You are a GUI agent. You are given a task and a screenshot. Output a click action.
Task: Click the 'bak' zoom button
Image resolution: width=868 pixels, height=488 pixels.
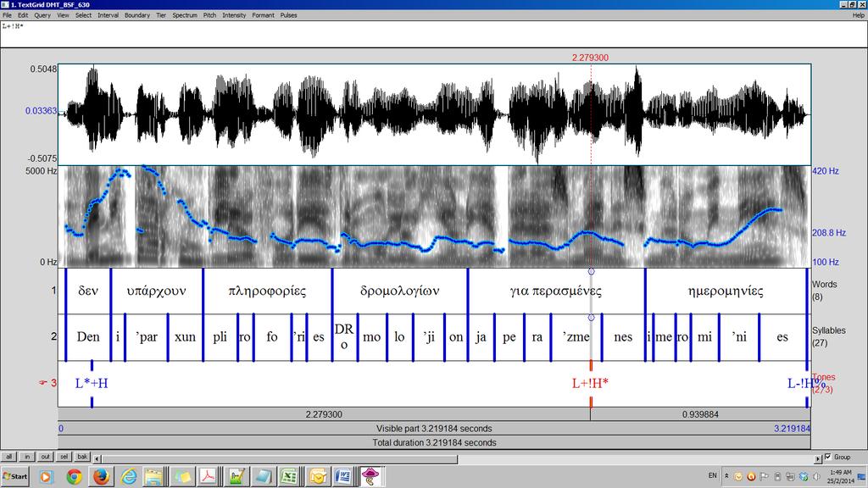click(x=82, y=457)
